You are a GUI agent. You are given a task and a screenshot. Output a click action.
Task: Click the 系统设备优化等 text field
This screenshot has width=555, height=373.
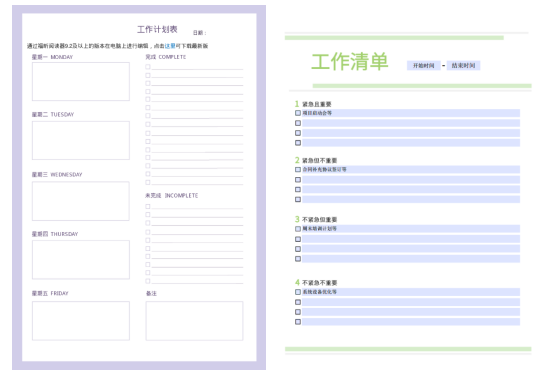411,292
